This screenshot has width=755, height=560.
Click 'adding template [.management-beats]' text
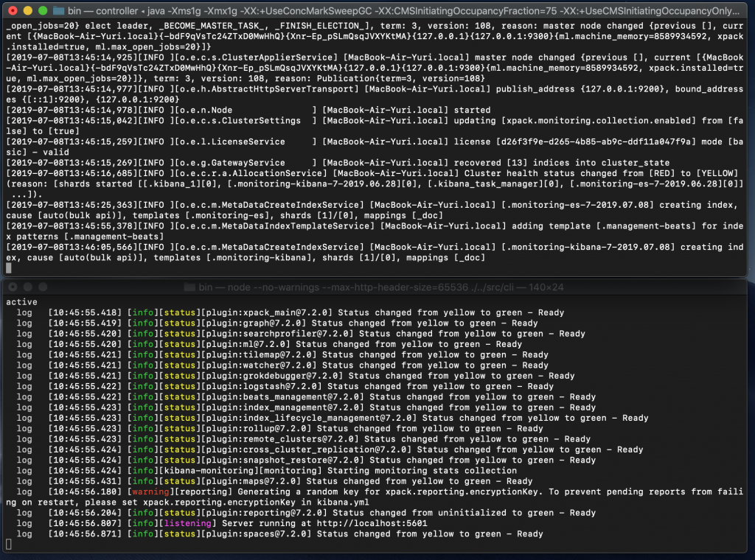click(604, 226)
